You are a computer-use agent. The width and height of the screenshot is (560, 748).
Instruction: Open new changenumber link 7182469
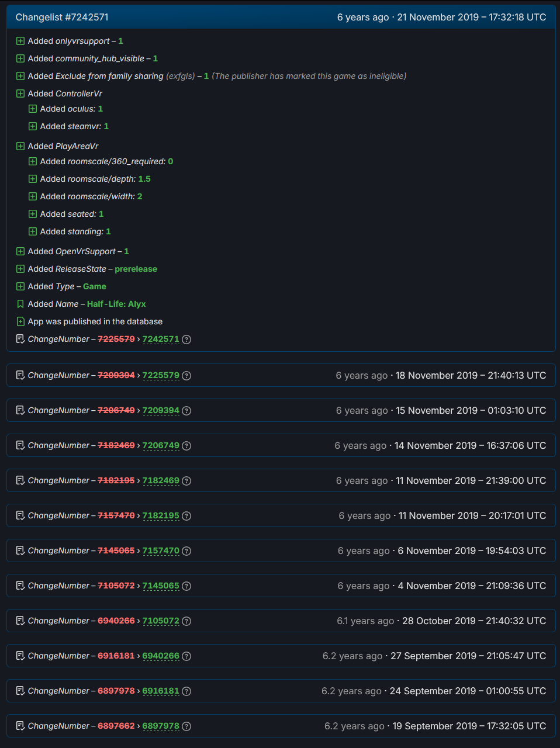pyautogui.click(x=161, y=480)
